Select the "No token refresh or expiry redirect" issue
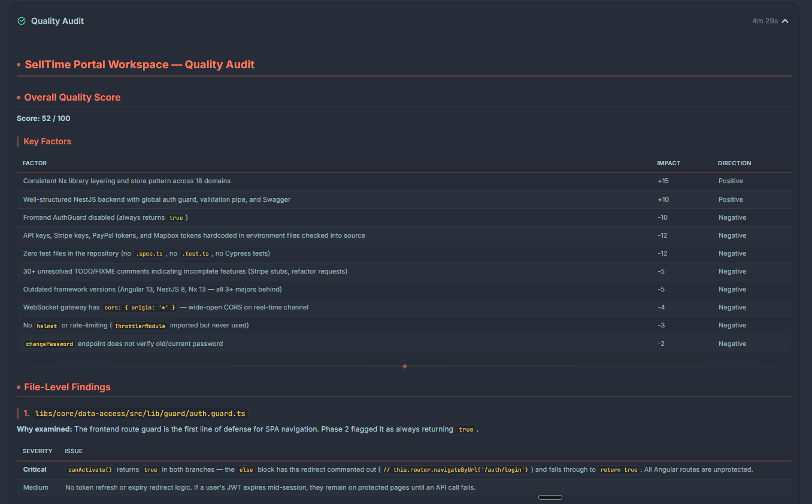This screenshot has height=504, width=812. pyautogui.click(x=270, y=487)
